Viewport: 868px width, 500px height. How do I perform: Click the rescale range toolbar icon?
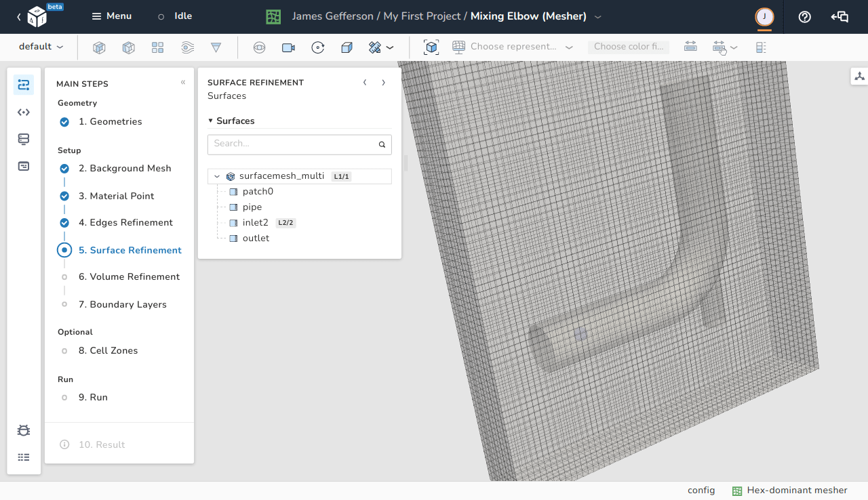(x=690, y=47)
